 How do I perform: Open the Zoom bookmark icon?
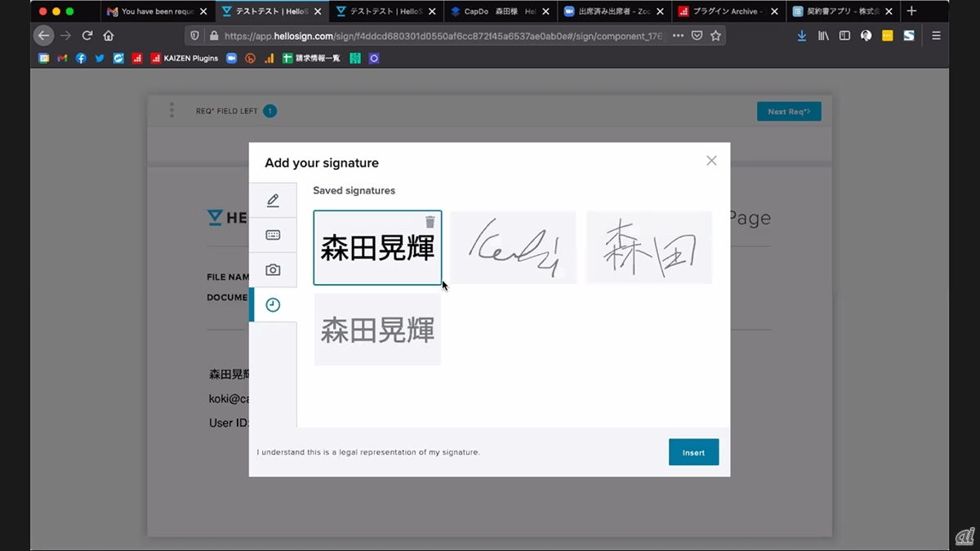point(231,58)
